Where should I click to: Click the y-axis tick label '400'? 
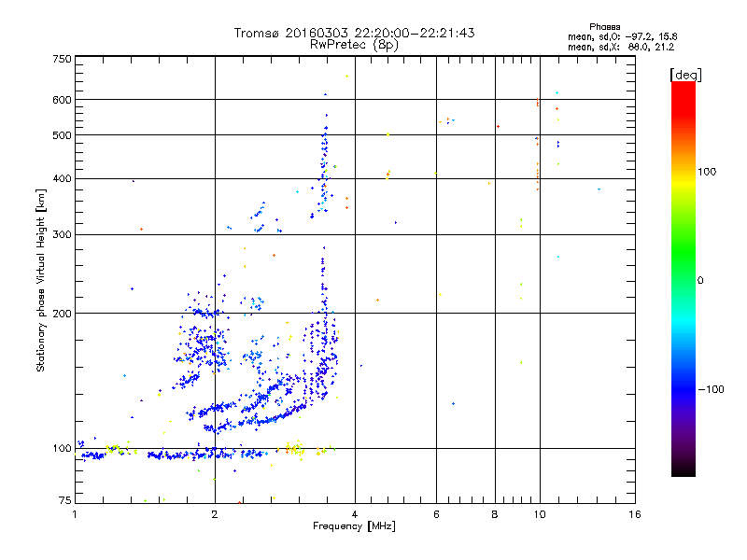pyautogui.click(x=62, y=179)
